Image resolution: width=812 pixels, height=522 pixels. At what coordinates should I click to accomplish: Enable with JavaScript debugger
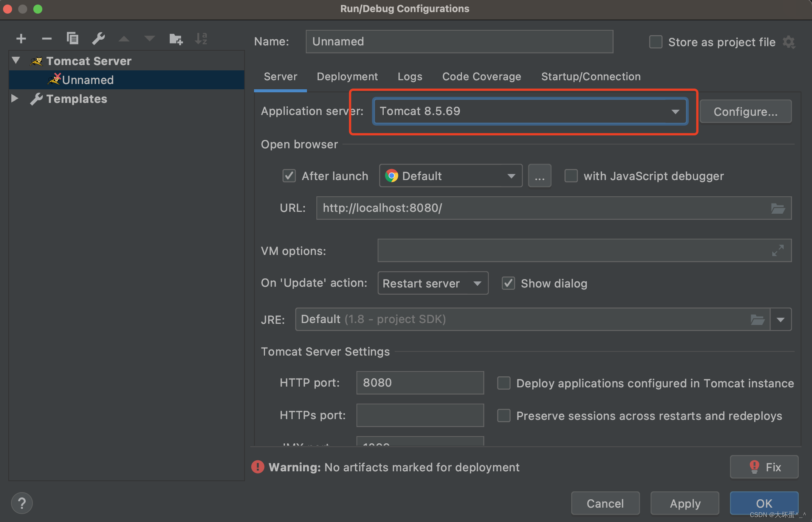[571, 176]
